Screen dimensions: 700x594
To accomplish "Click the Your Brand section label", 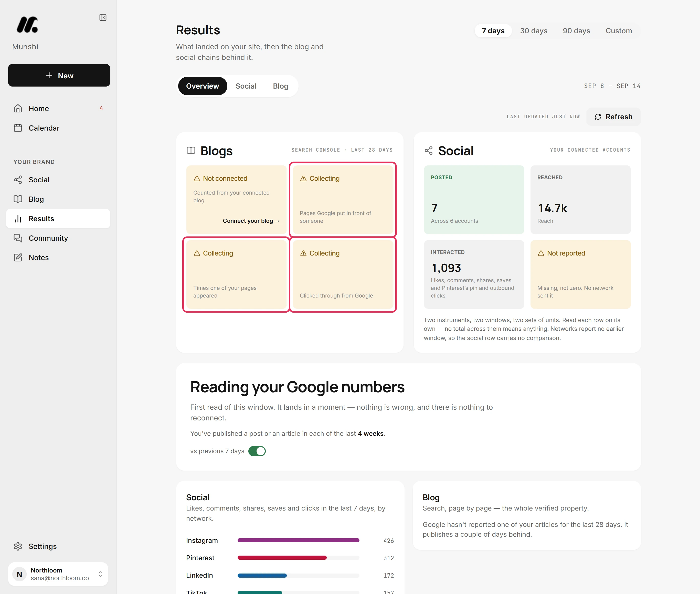I will click(x=34, y=162).
